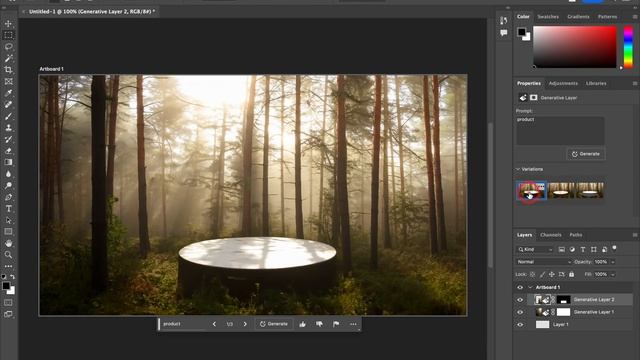The width and height of the screenshot is (640, 360).
Task: Open the Properties panel menu
Action: [x=635, y=83]
